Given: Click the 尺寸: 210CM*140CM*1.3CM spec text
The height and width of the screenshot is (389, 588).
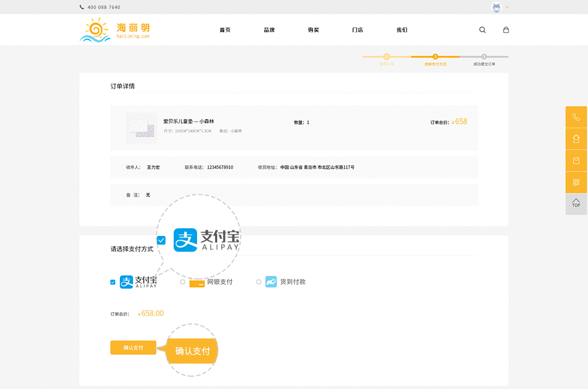Looking at the screenshot, I should (187, 131).
